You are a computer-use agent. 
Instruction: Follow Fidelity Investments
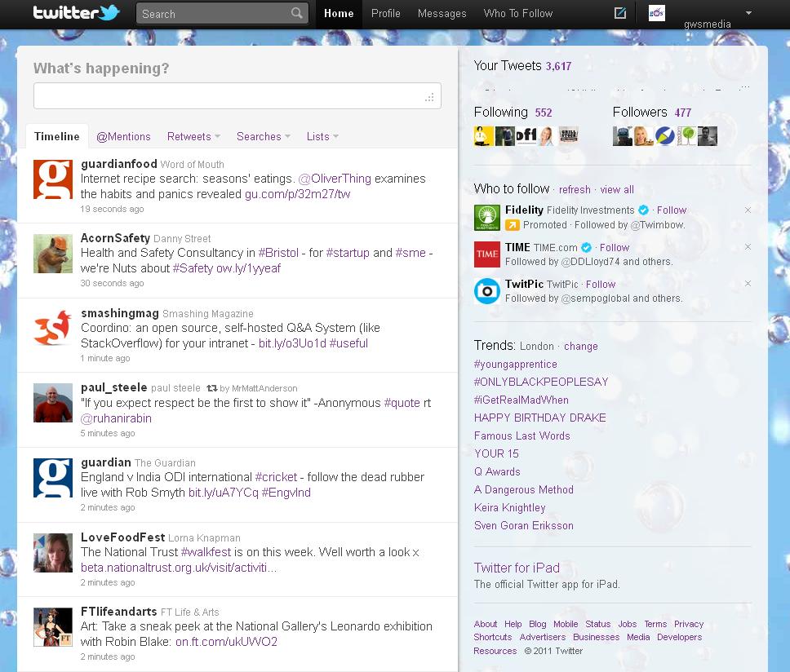point(672,210)
